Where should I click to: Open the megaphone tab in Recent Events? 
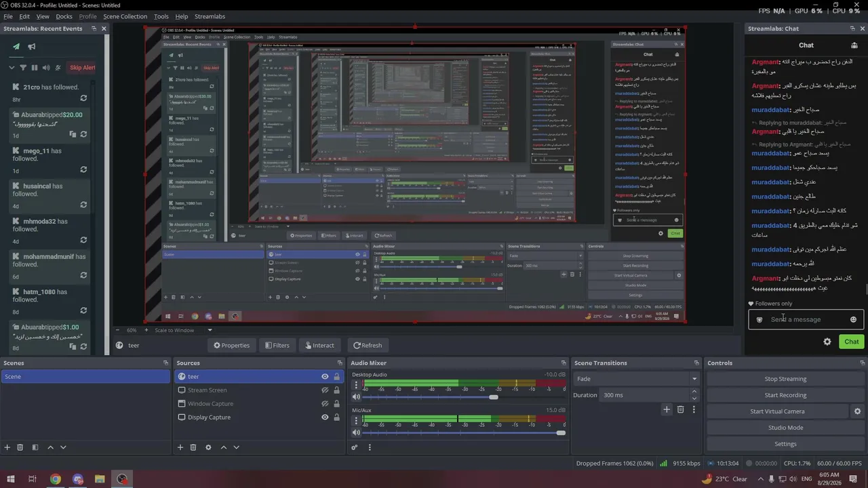tap(31, 47)
